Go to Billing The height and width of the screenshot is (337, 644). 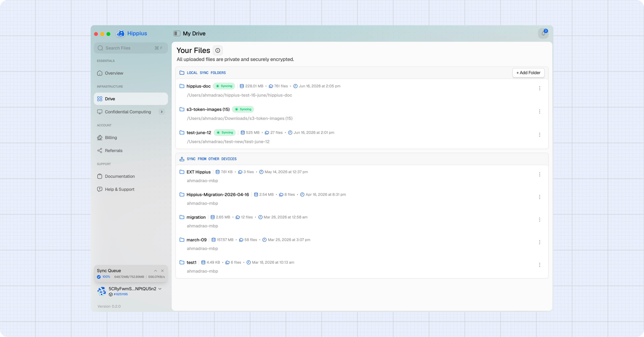tap(131, 137)
